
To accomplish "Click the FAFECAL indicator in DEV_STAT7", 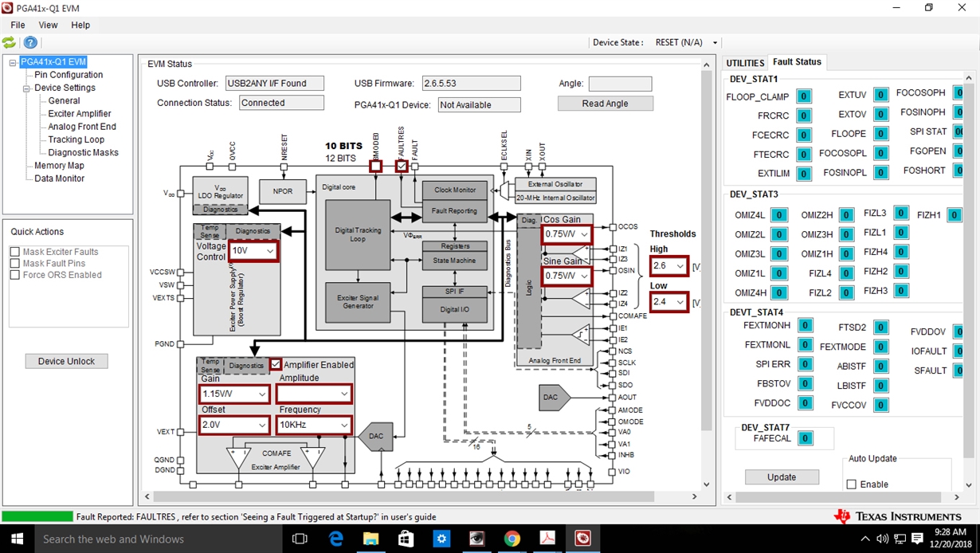I will pyautogui.click(x=806, y=438).
